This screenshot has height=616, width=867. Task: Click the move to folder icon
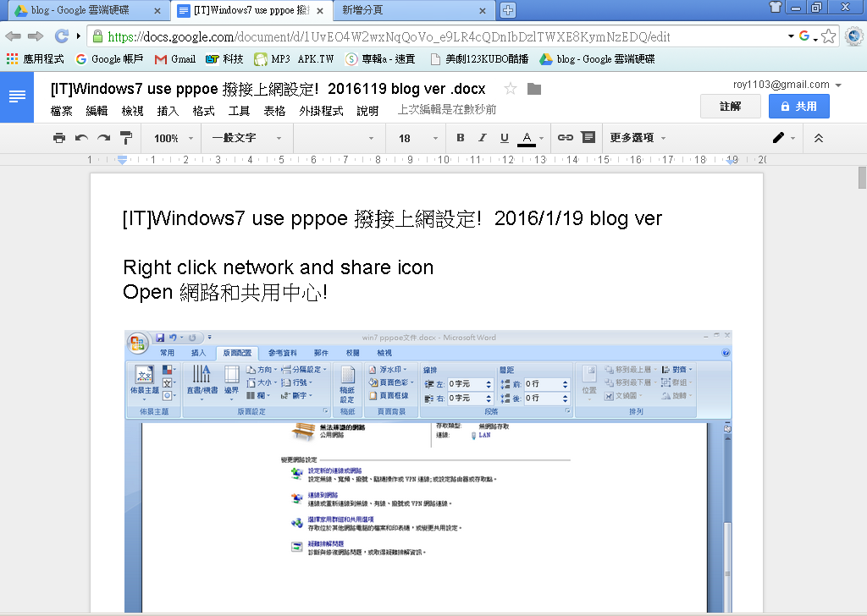534,88
